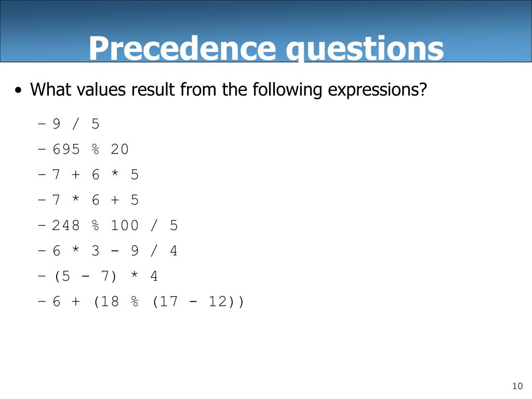Click the slide number 10
Viewport: 532px width, 399px height.
tap(517, 386)
